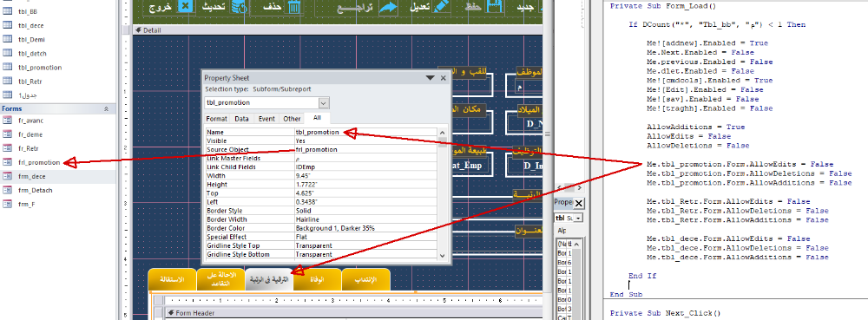
Task: Select the الاستقالة tab on the form
Action: click(173, 279)
